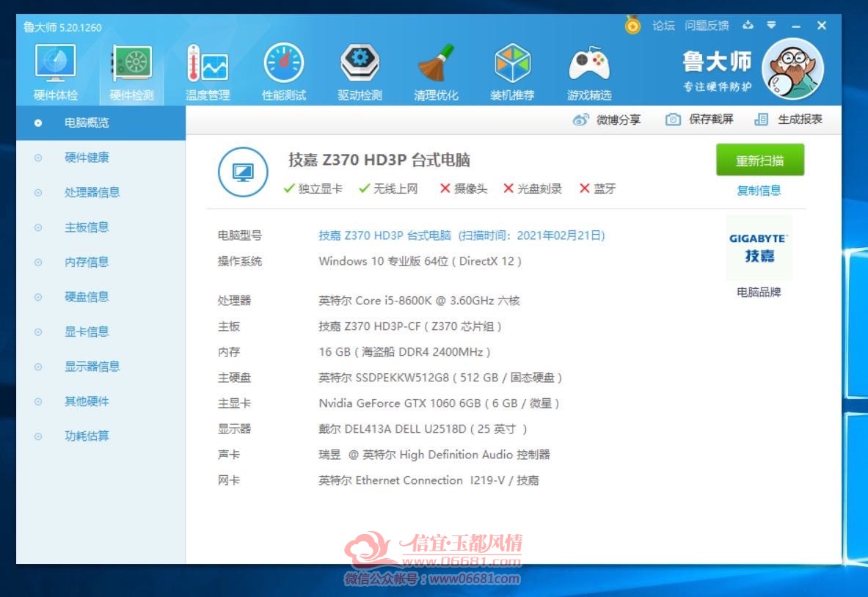The height and width of the screenshot is (597, 868).
Task: Open the 问题反馈 feedback link
Action: [707, 26]
